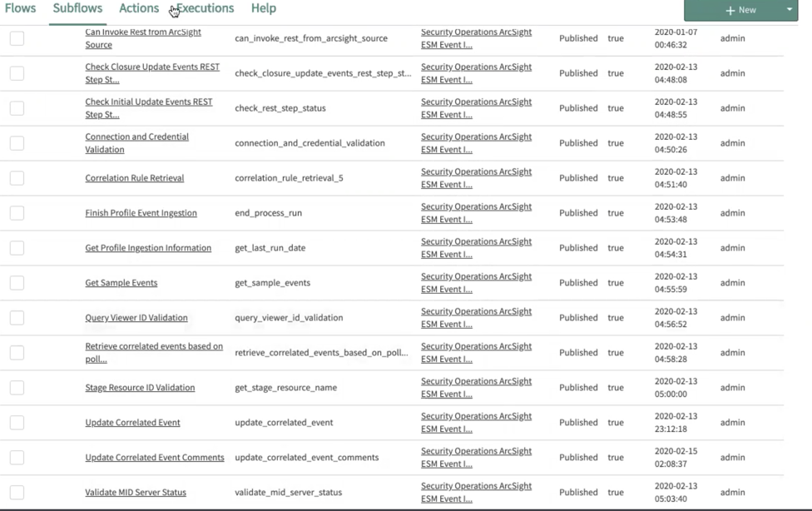The width and height of the screenshot is (812, 511).
Task: Select the Subflows tab
Action: click(x=77, y=8)
